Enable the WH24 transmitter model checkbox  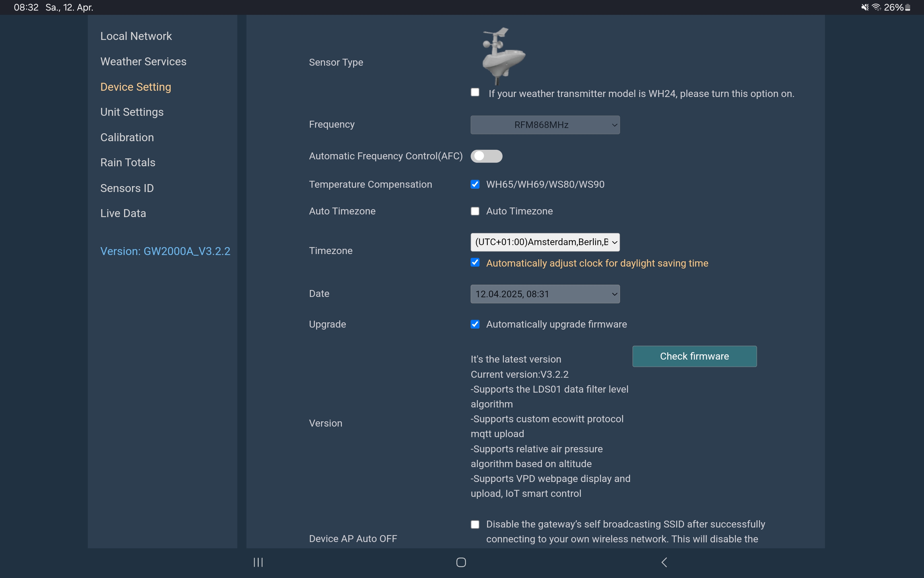[x=475, y=92]
